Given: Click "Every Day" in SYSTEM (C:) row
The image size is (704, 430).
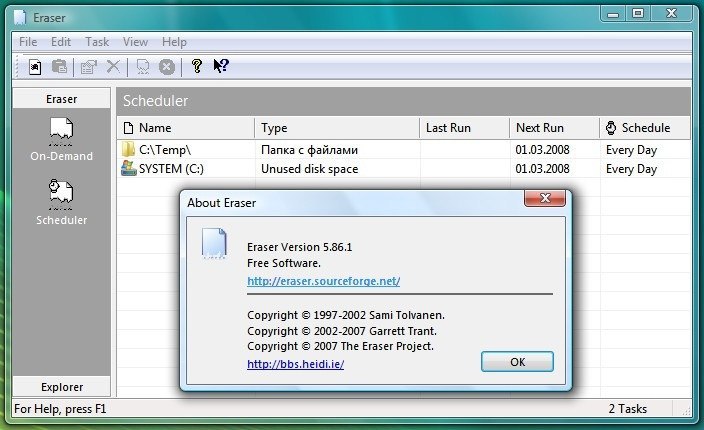Looking at the screenshot, I should pyautogui.click(x=631, y=169).
